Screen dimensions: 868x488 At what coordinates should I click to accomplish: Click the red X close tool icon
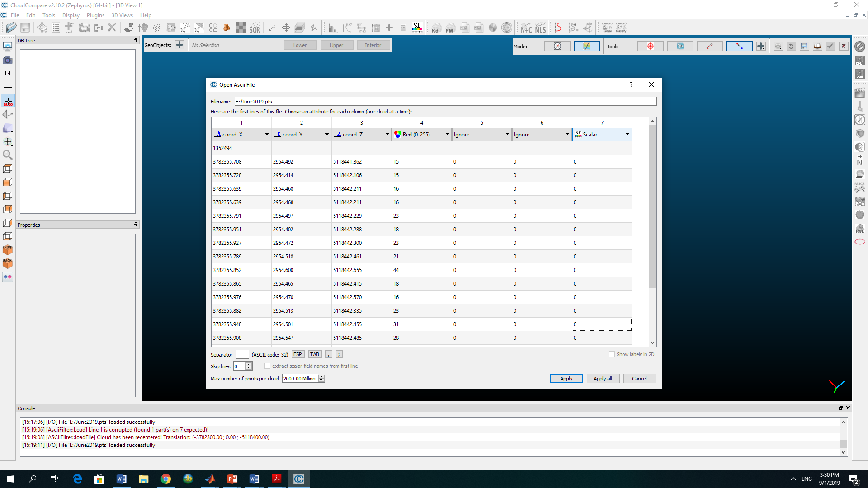[843, 46]
